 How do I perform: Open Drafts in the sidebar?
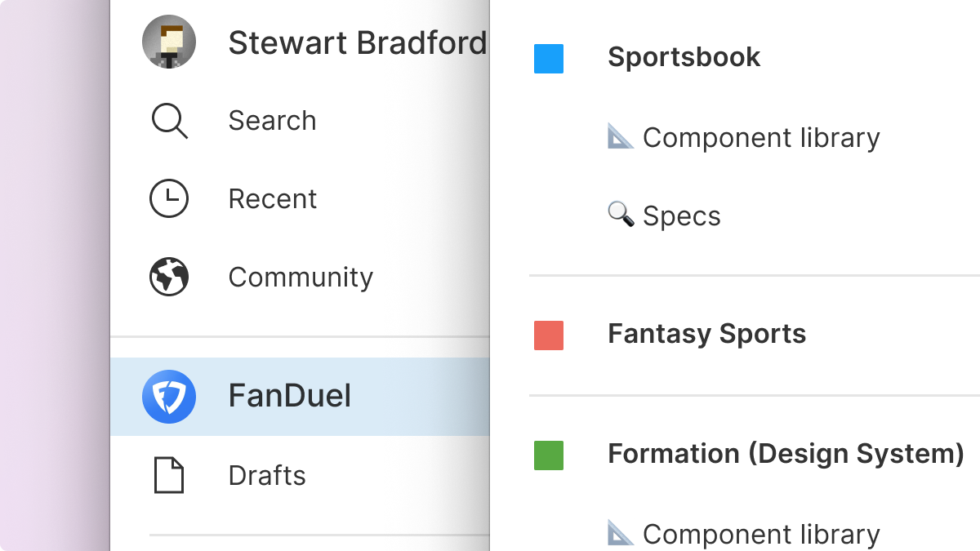click(x=267, y=475)
